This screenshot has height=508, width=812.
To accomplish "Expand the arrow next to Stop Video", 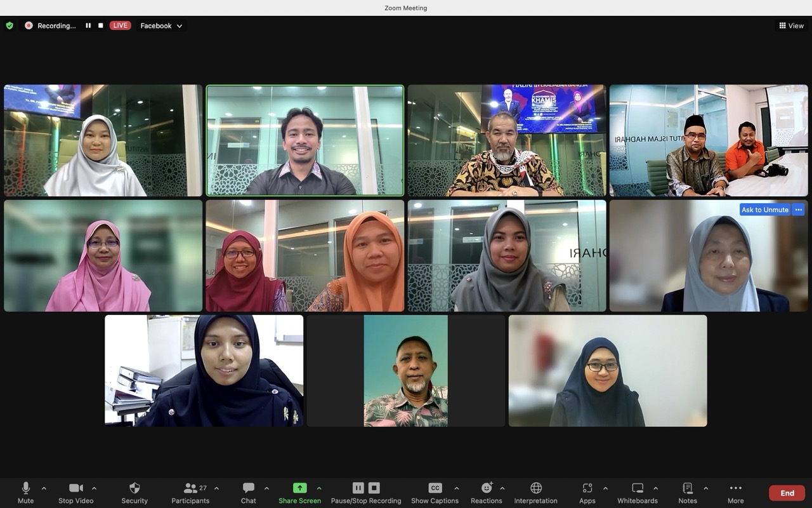I will coord(94,488).
